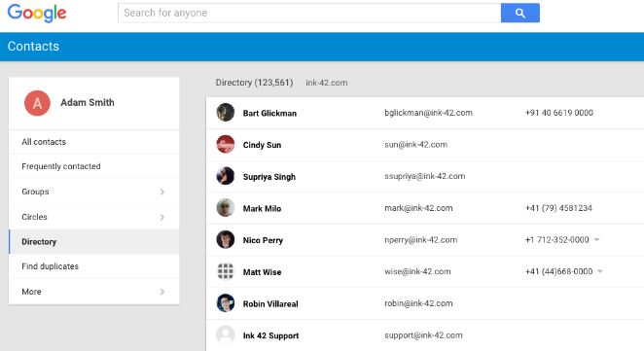Click Bart Glickman's profile photo
Screen dimensions: 644x351
[226, 113]
